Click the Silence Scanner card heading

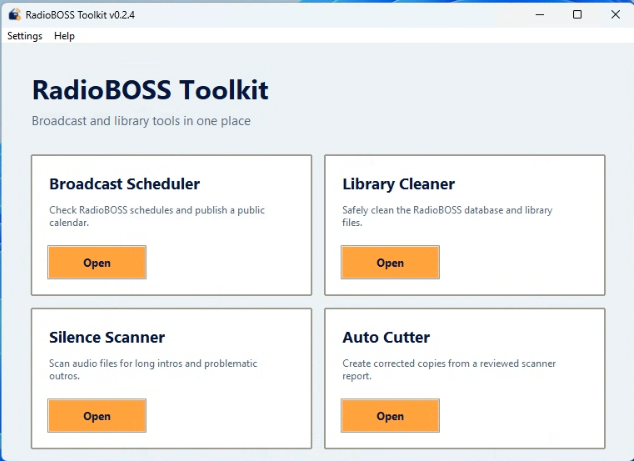107,337
